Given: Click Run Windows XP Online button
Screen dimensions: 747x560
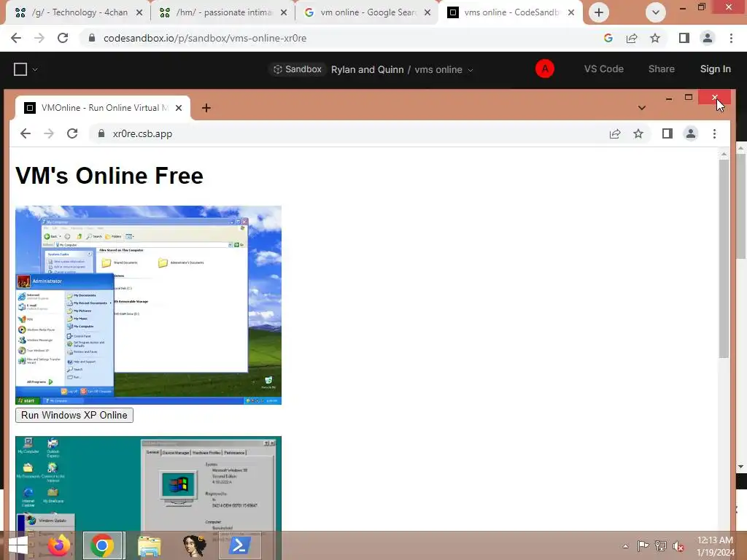Looking at the screenshot, I should 74,415.
